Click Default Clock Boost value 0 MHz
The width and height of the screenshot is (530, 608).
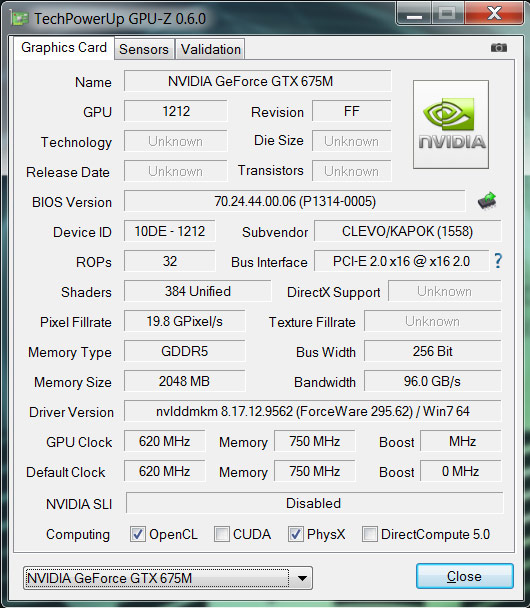(461, 471)
